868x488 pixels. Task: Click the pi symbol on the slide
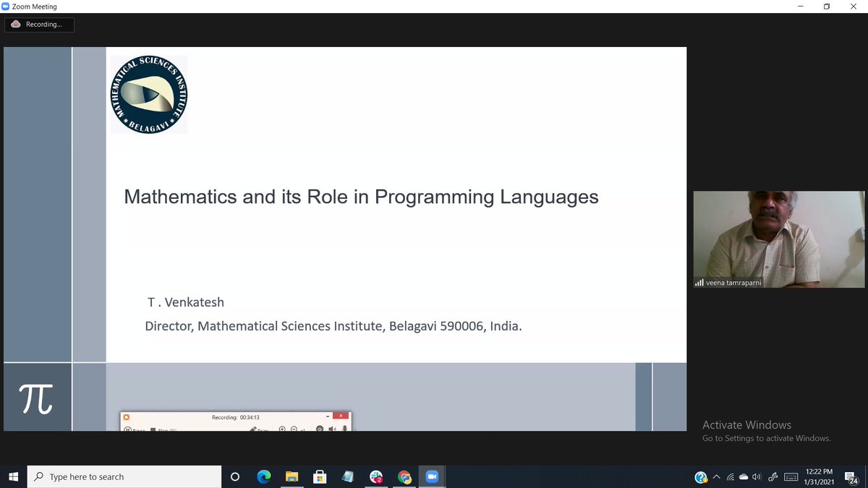click(x=35, y=398)
